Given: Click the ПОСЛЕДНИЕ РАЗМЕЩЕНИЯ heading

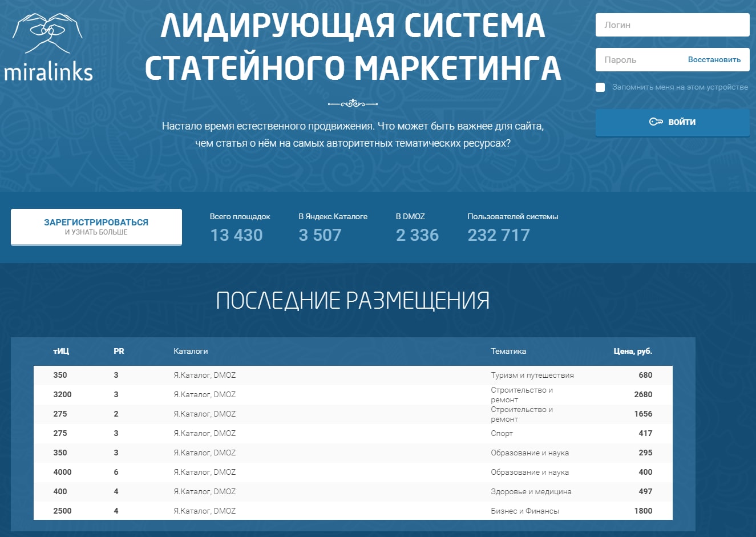Looking at the screenshot, I should click(353, 301).
